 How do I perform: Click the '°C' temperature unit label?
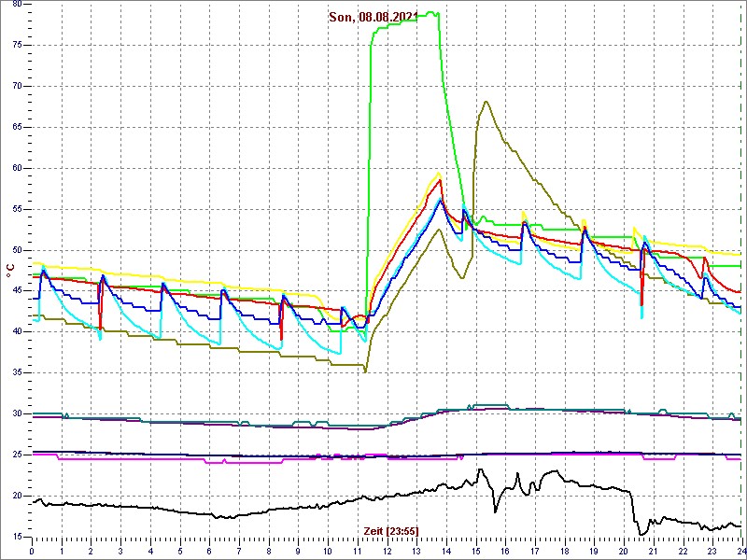pyautogui.click(x=9, y=272)
